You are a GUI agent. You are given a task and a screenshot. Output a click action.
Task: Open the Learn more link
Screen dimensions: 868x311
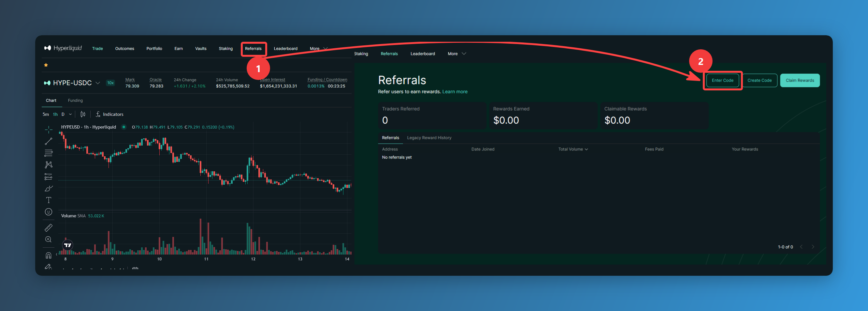pyautogui.click(x=455, y=92)
